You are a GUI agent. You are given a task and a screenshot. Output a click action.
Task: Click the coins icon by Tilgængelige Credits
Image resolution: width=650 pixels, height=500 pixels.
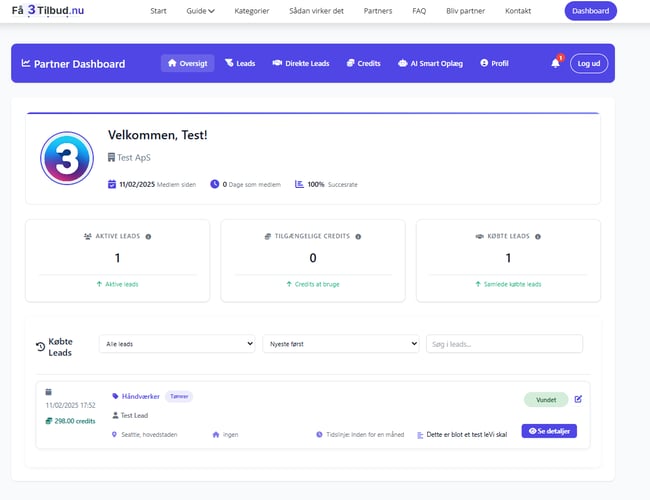[268, 236]
